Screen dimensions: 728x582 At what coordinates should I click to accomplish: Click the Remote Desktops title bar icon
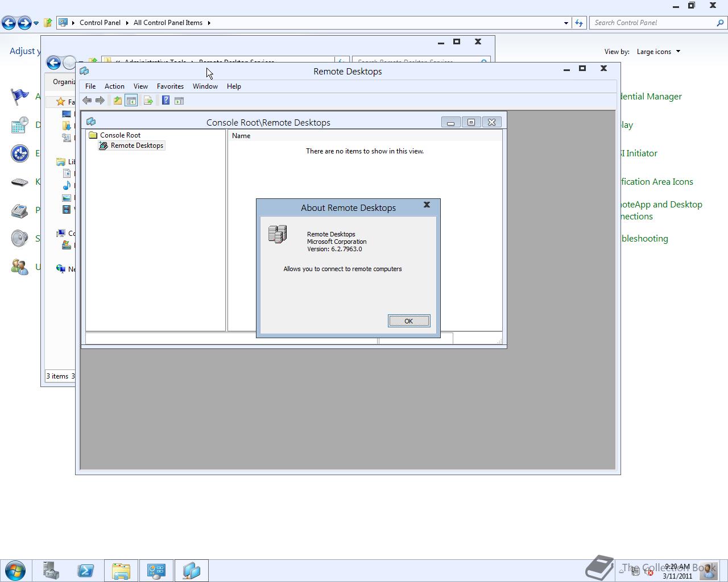coord(85,71)
